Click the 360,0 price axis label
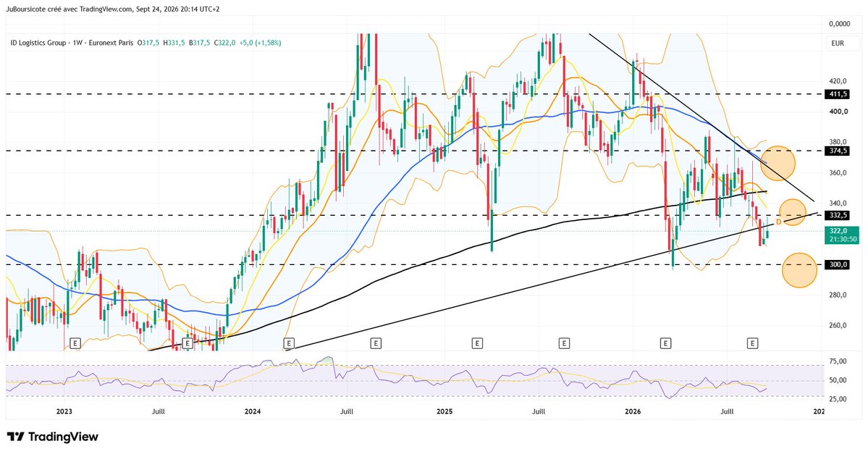 point(838,173)
